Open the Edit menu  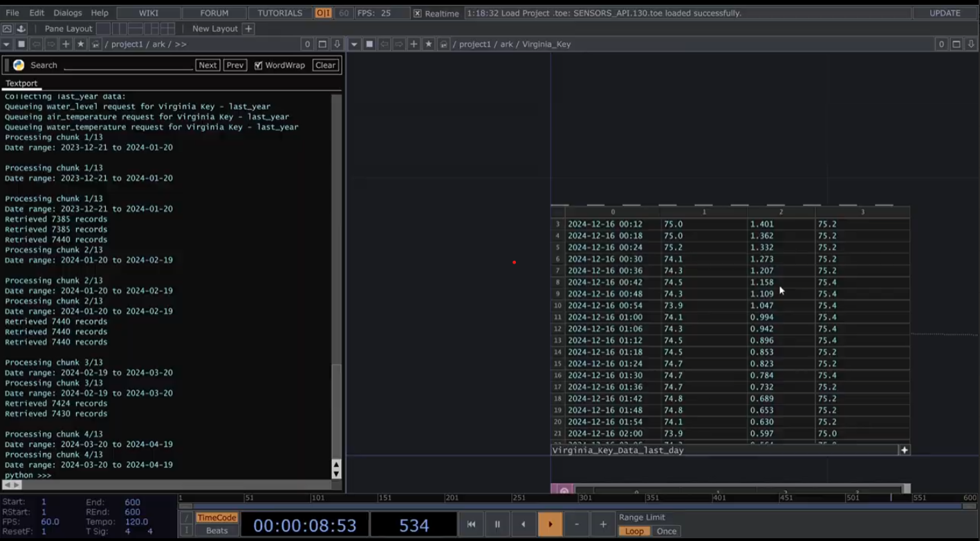[x=37, y=13]
